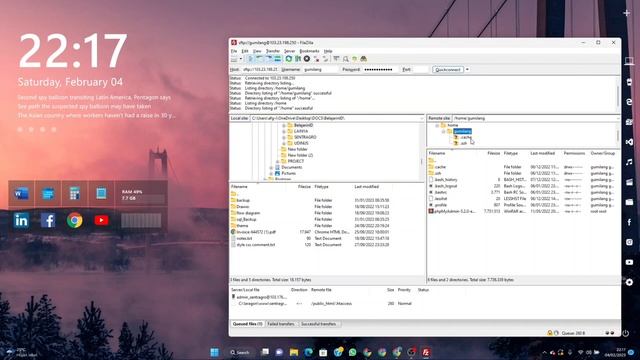640x360 pixels.
Task: Select the backup folder in local file list
Action: [243, 200]
